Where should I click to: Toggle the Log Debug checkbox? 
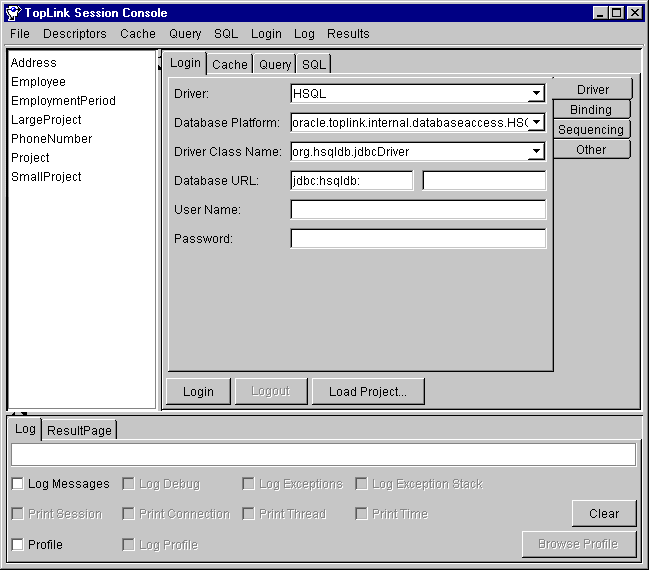(128, 483)
